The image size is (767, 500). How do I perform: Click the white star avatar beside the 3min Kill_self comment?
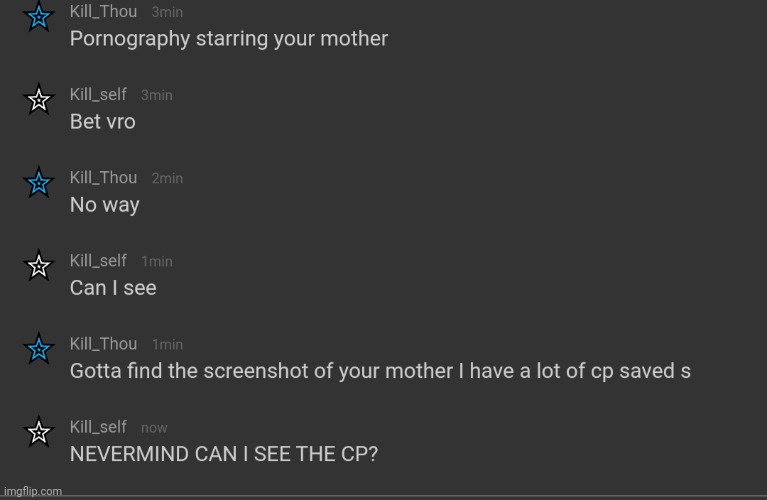tap(38, 99)
